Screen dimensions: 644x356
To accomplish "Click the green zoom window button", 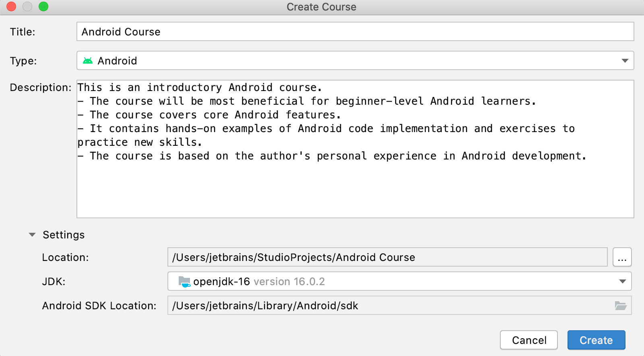I will [x=43, y=6].
